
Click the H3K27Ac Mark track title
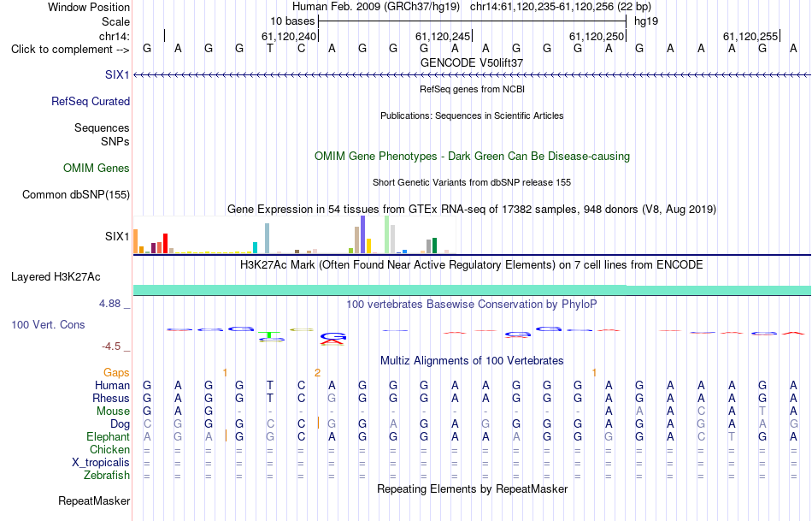click(x=472, y=265)
